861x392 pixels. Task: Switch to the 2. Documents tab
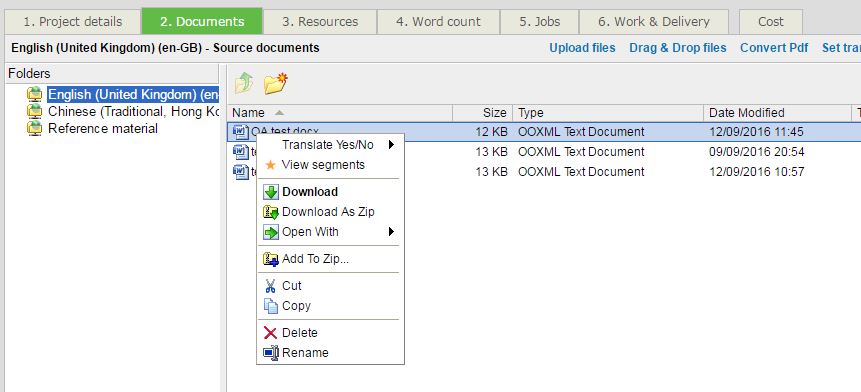point(202,21)
